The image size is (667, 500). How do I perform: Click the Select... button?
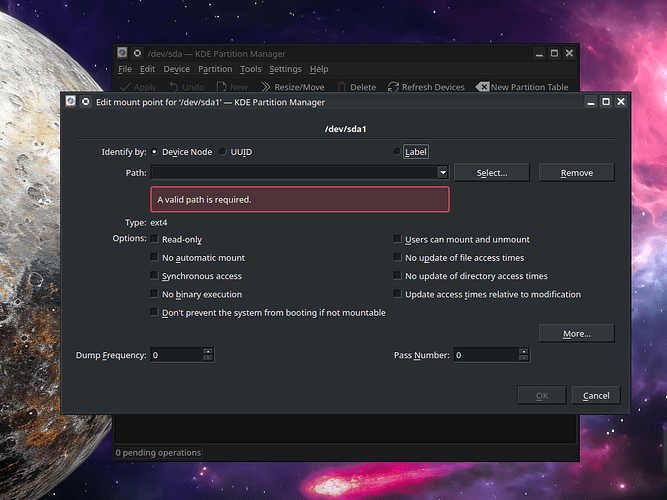pos(492,172)
